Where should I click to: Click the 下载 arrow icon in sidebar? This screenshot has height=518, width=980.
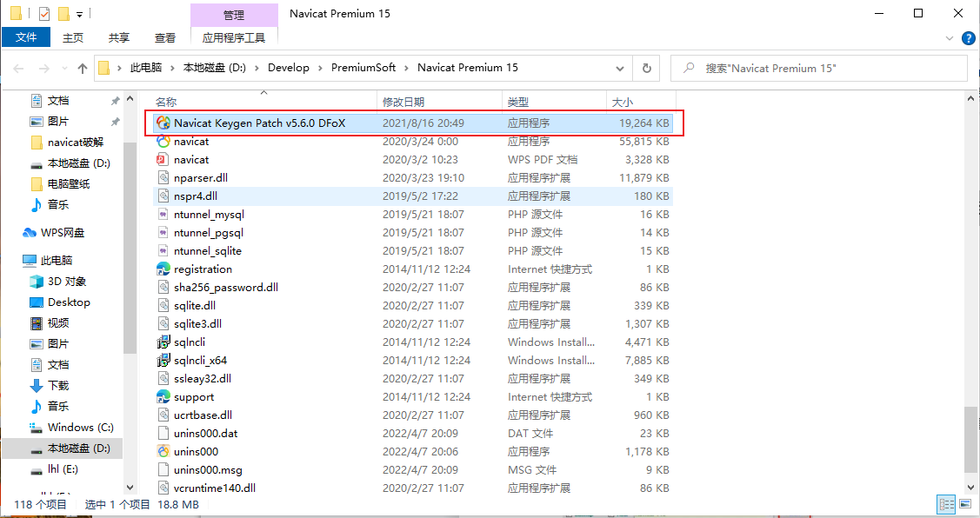[37, 386]
